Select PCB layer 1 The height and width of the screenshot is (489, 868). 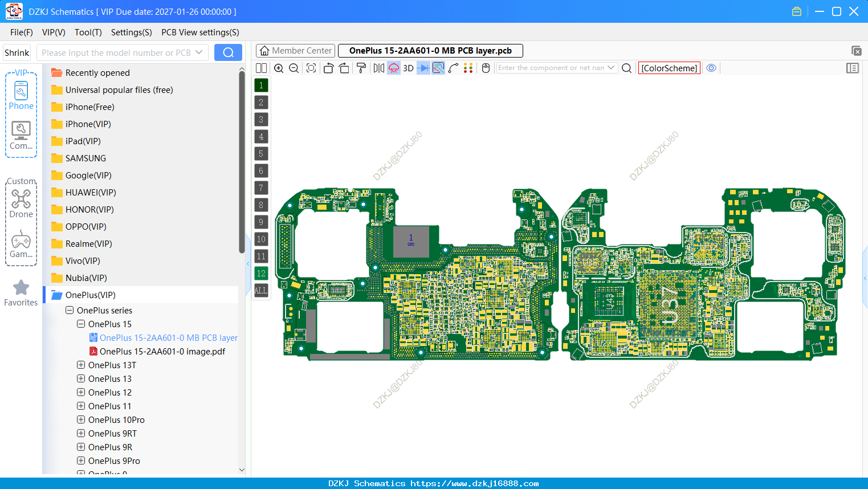pos(261,85)
